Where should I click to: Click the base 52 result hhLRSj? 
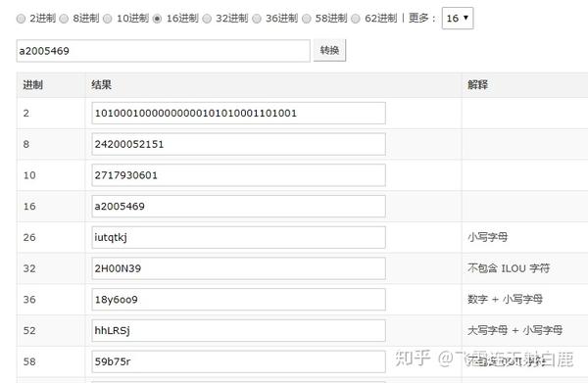point(238,330)
